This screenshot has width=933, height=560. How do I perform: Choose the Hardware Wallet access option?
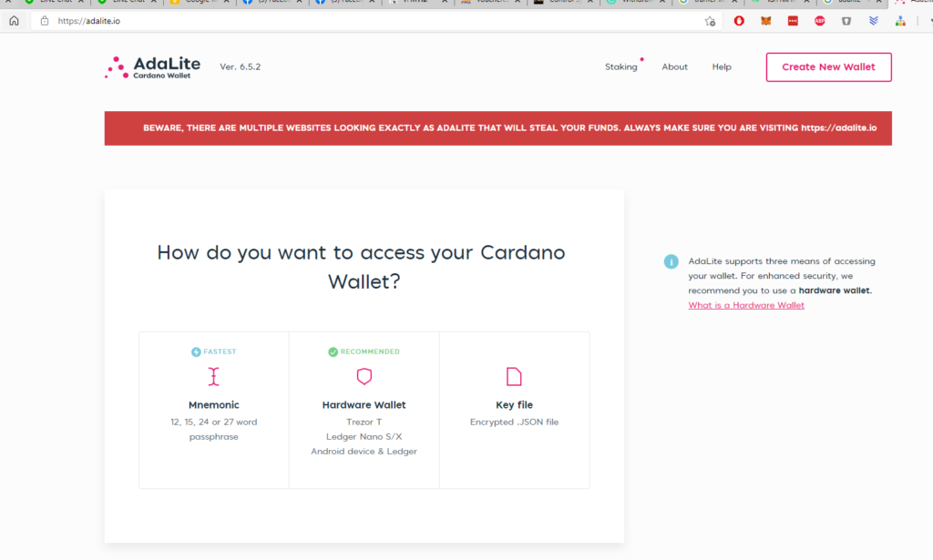(x=364, y=410)
